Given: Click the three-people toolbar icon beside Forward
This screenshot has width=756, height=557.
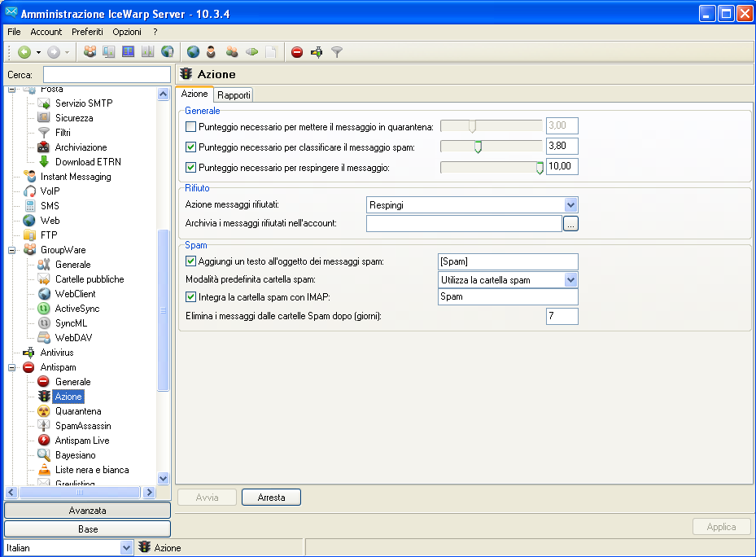Looking at the screenshot, I should pyautogui.click(x=90, y=51).
